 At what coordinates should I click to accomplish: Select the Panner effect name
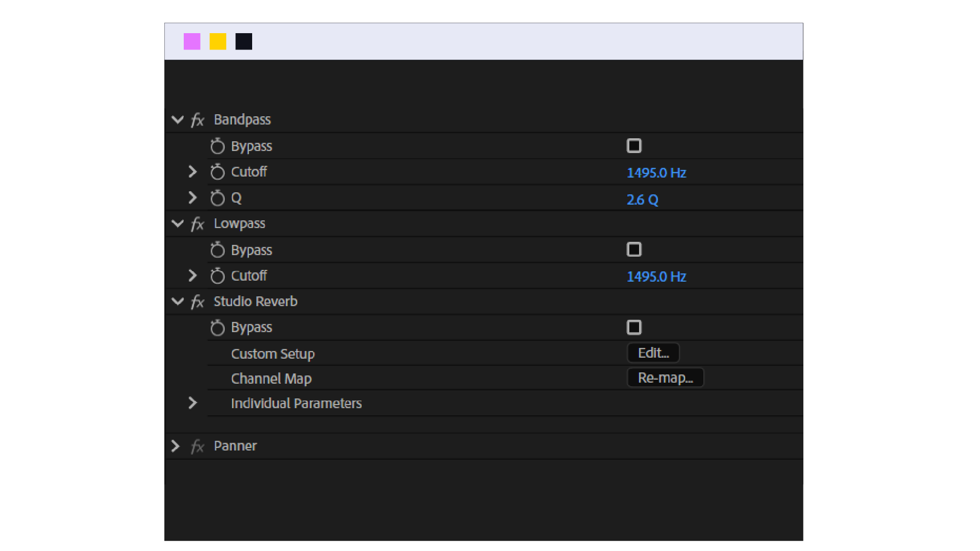pos(235,446)
